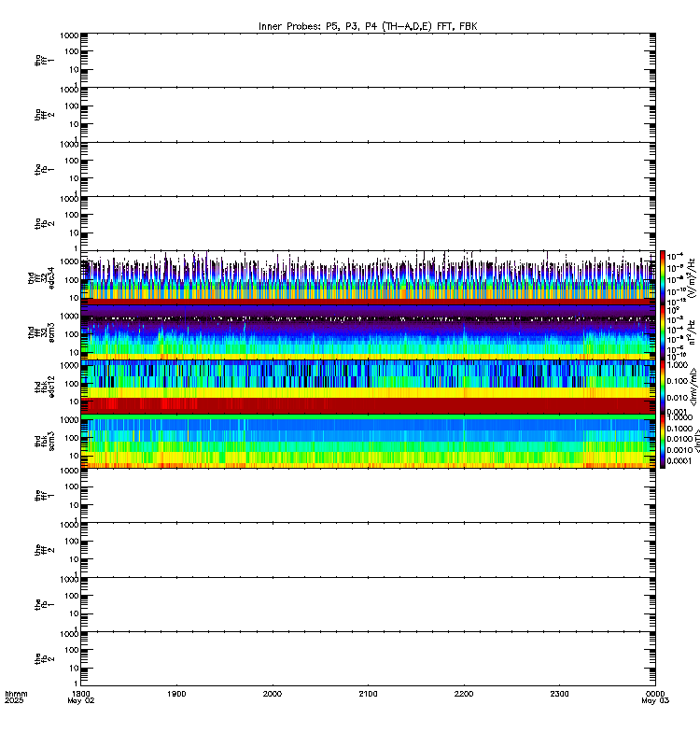Click the 'thd fbk edc12' axis label
This screenshot has height=747, width=700.
44,387
